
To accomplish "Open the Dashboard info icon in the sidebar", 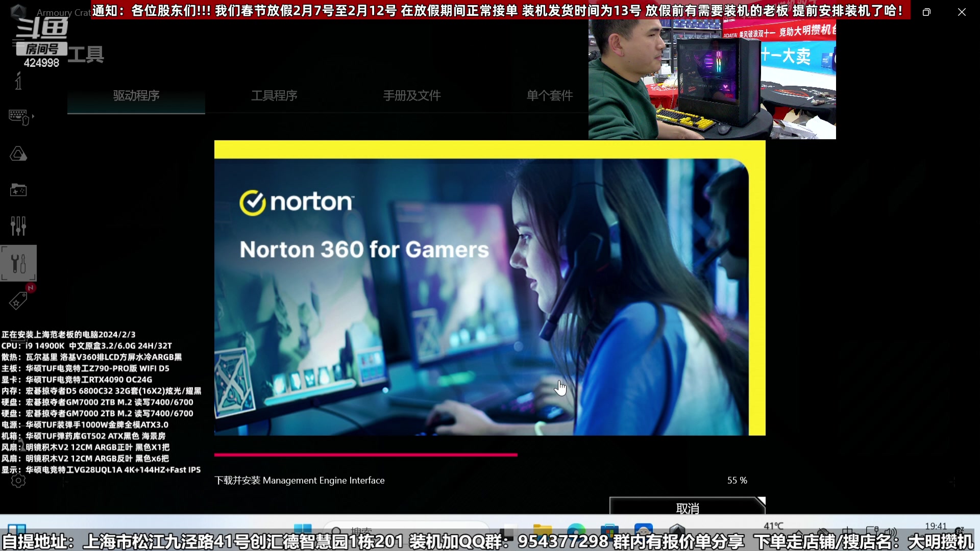I will 18,81.
